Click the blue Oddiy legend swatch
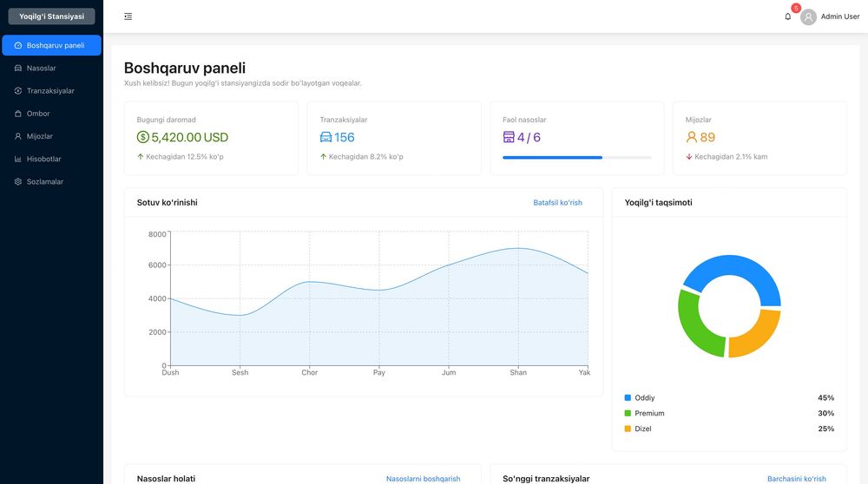Screen dimensions: 868x484 tap(628, 398)
